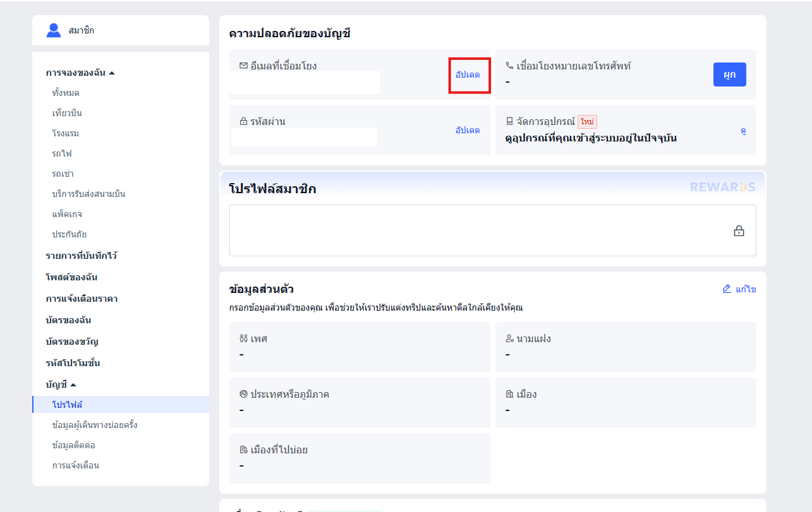Viewport: 812px width, 512px height.
Task: Collapse the การจองของฉัน section
Action: coord(112,73)
